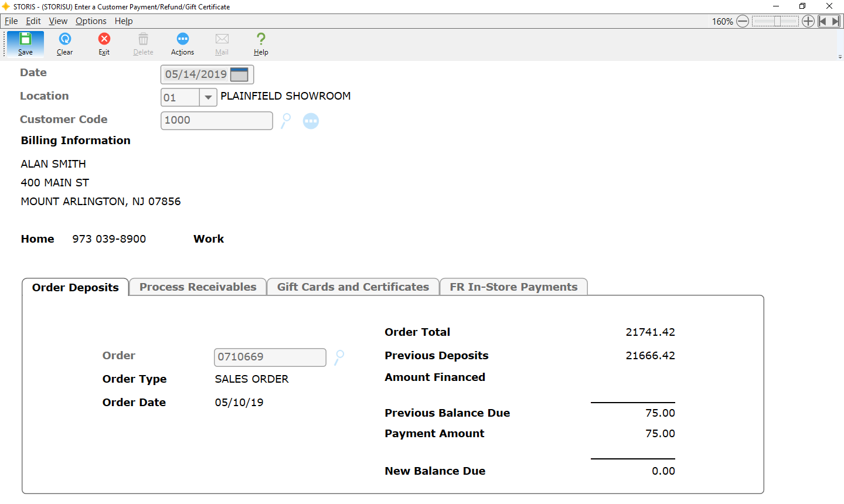Click the customer name ALAN SMITH
This screenshot has height=504, width=844.
pyautogui.click(x=53, y=164)
